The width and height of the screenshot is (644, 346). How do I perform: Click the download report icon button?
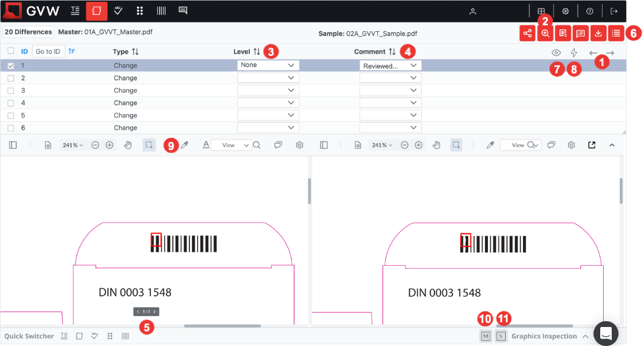point(598,33)
